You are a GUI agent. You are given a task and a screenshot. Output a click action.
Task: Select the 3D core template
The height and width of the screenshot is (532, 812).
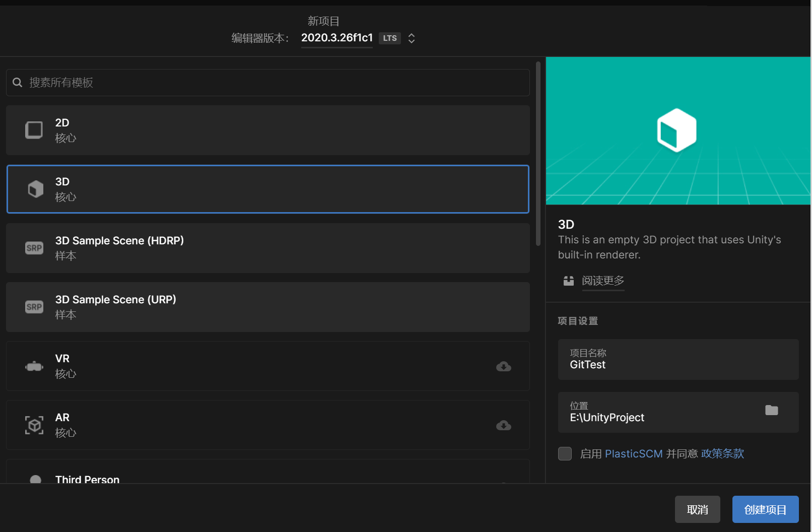click(268, 189)
